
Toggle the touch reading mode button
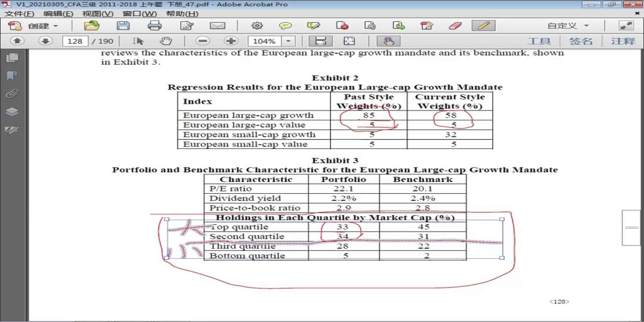click(x=389, y=41)
